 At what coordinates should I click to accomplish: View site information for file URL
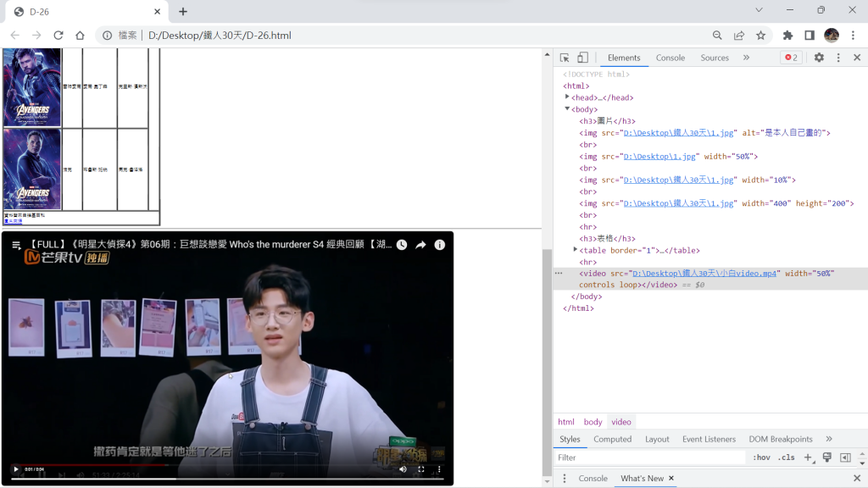click(108, 36)
